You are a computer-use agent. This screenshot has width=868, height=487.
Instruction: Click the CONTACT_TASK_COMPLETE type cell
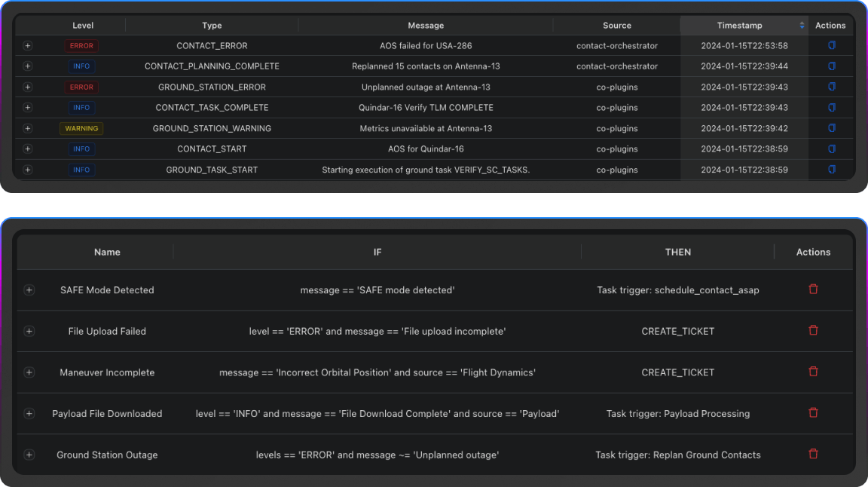212,108
